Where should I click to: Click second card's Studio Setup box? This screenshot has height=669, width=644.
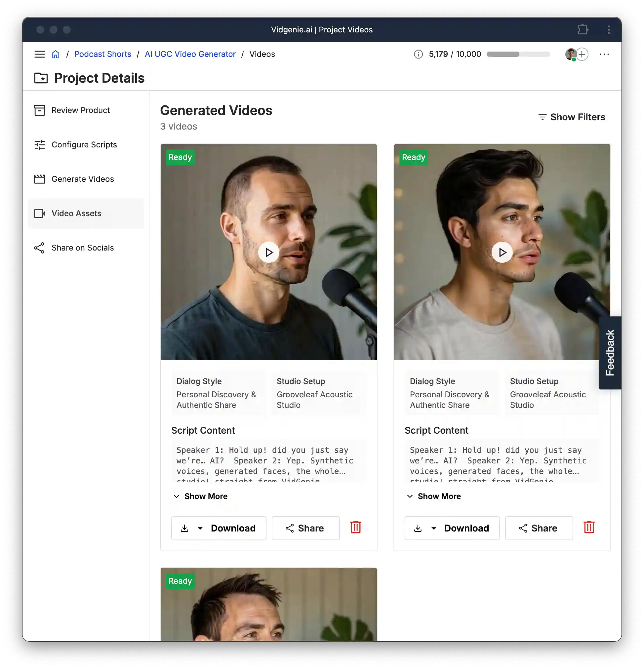click(552, 393)
